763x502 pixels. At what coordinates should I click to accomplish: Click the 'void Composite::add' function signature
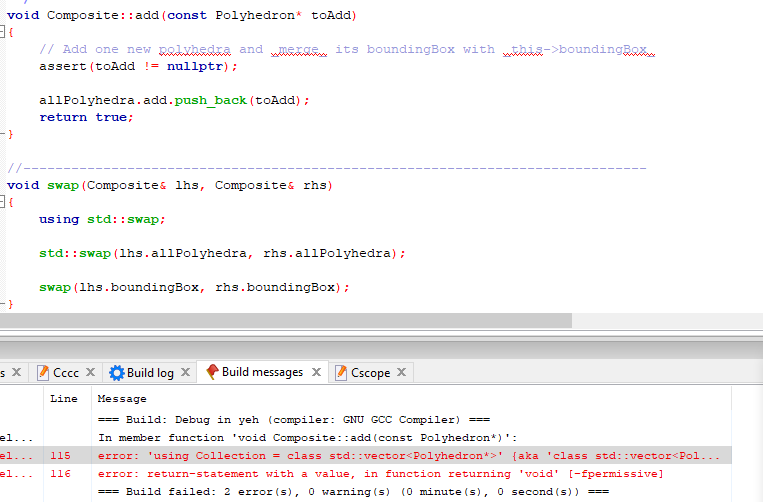(182, 15)
